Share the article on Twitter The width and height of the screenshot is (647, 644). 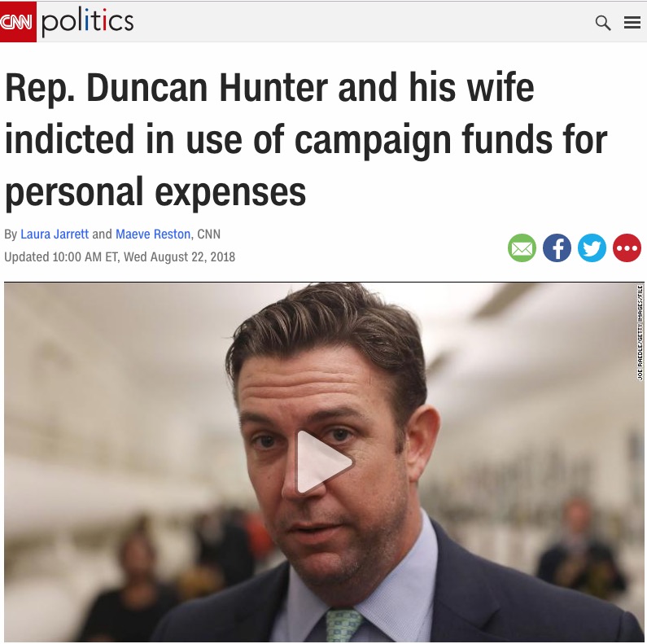(x=592, y=248)
